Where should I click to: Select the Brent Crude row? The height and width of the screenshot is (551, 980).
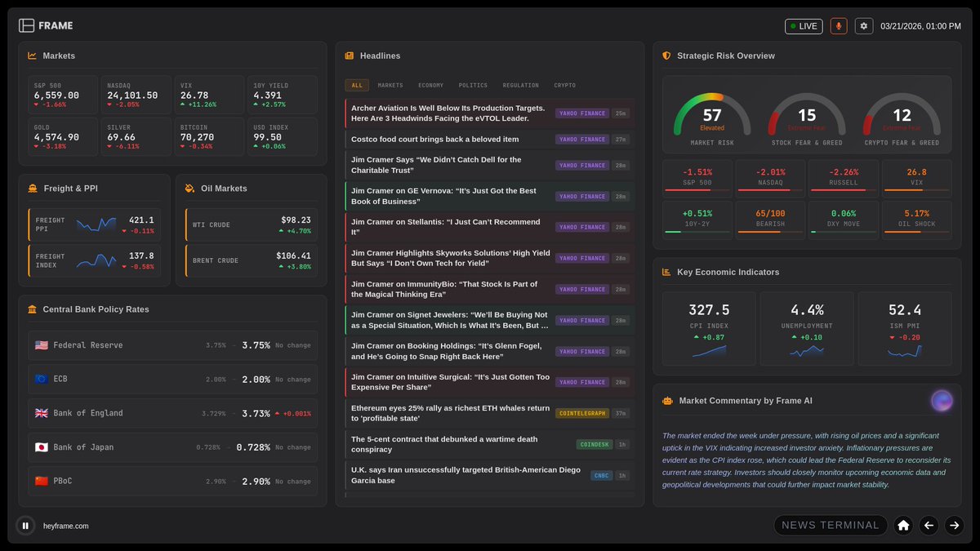click(x=252, y=260)
